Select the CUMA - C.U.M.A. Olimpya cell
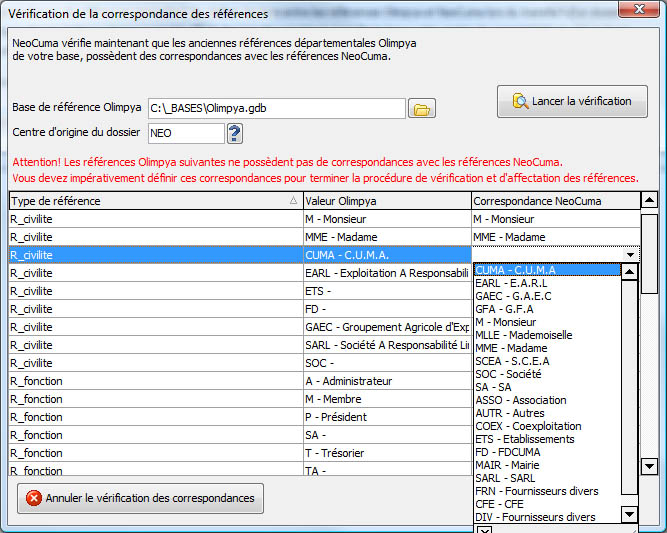Viewport: 667px width, 533px height. (x=387, y=255)
